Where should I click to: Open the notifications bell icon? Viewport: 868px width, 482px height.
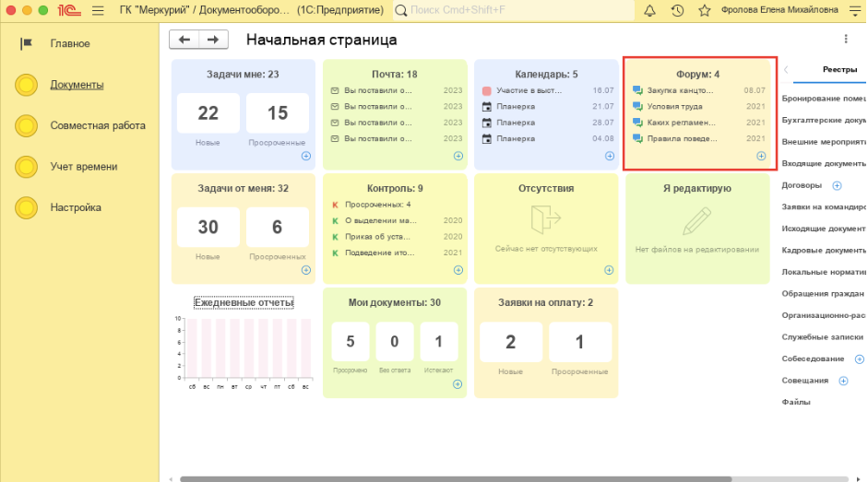click(x=649, y=10)
